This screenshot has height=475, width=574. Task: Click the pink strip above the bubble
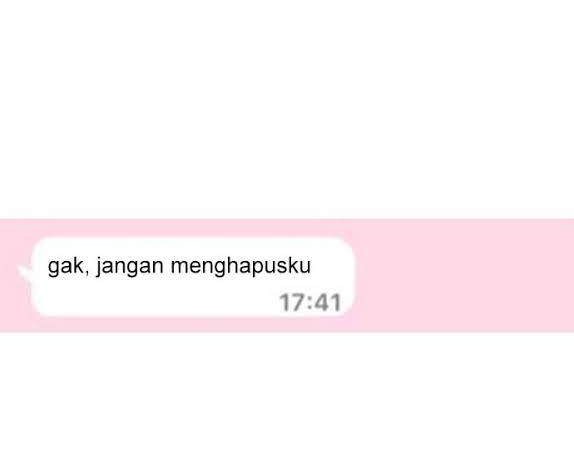pyautogui.click(x=287, y=227)
